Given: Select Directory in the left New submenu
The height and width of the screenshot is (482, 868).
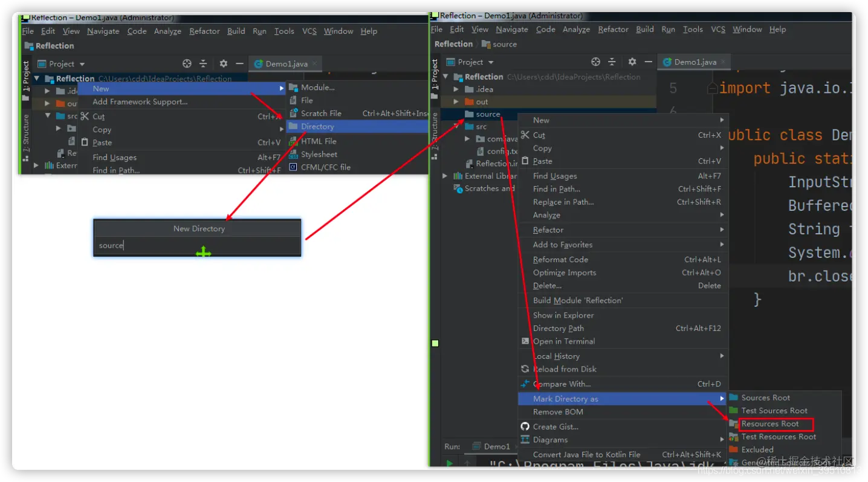Looking at the screenshot, I should tap(357, 126).
